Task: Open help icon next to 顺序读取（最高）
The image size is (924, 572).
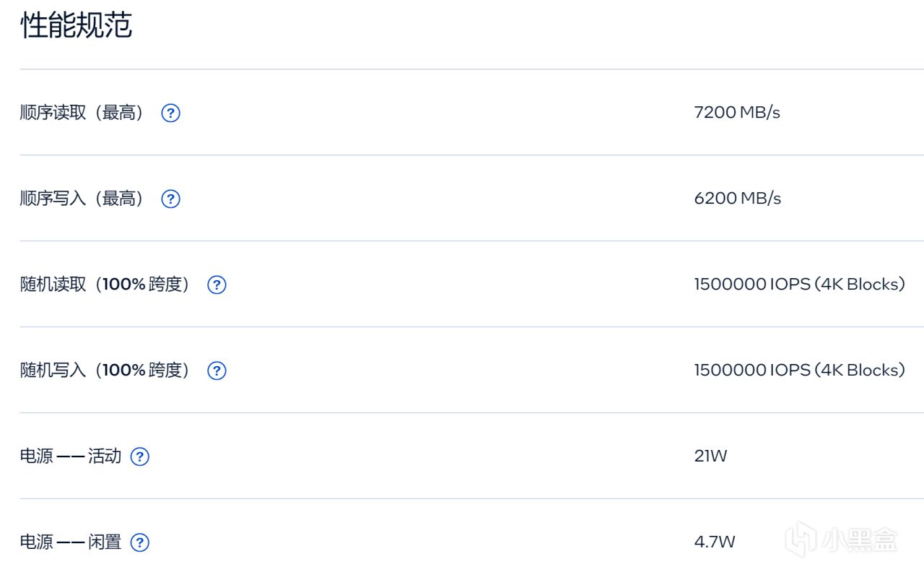Action: [x=170, y=113]
